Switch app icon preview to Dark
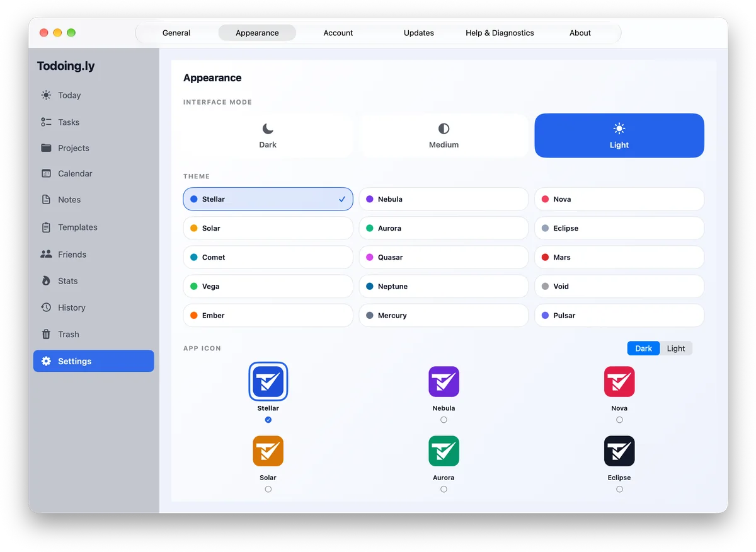The width and height of the screenshot is (756, 552). [x=643, y=348]
